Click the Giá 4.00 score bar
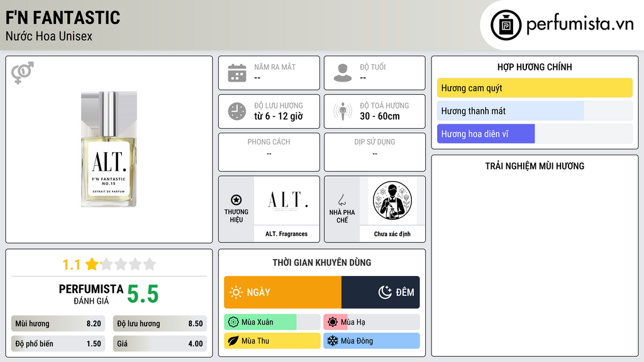 pyautogui.click(x=160, y=344)
